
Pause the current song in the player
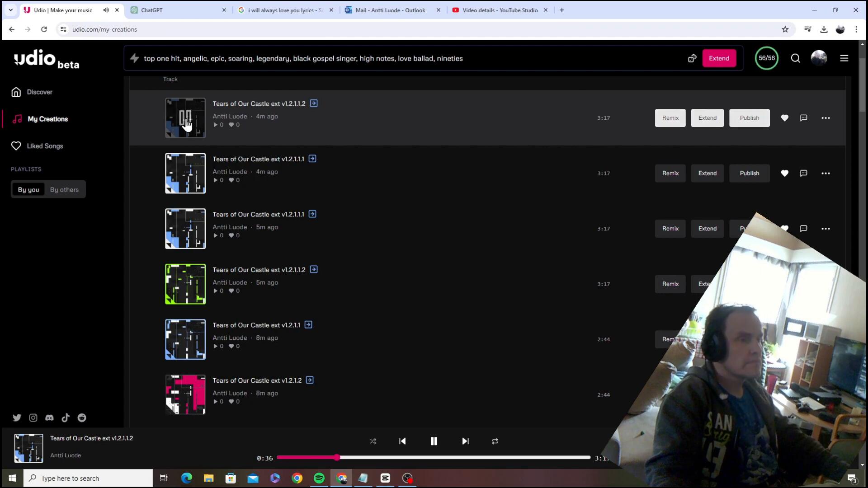click(x=434, y=441)
